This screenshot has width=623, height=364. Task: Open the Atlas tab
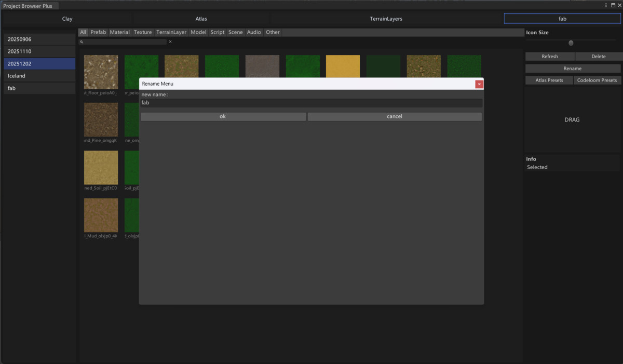(x=201, y=19)
